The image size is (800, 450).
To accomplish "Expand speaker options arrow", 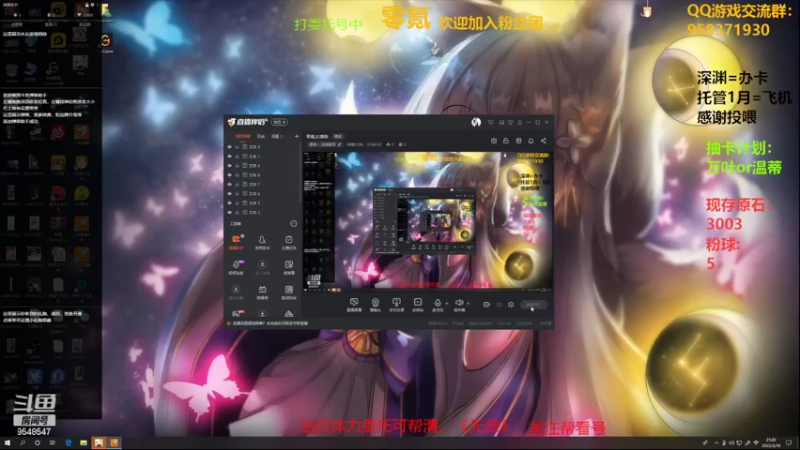I will click(x=468, y=304).
